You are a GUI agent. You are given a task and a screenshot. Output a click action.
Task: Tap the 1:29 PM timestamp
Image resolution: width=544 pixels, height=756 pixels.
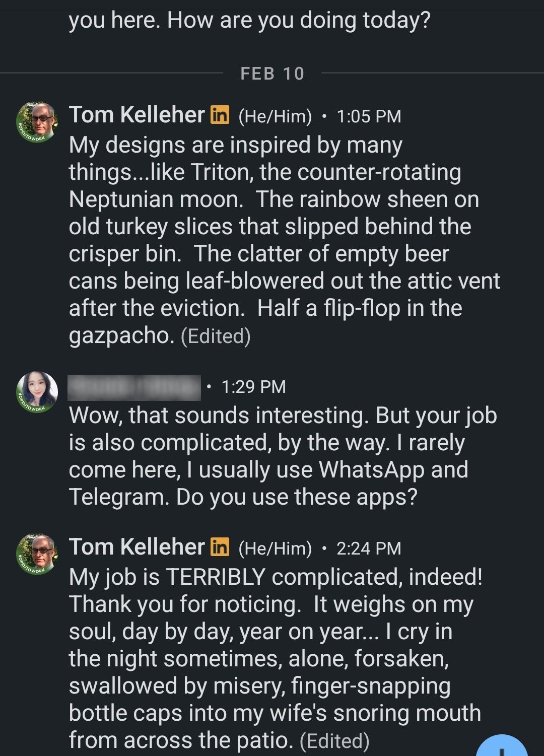253,387
